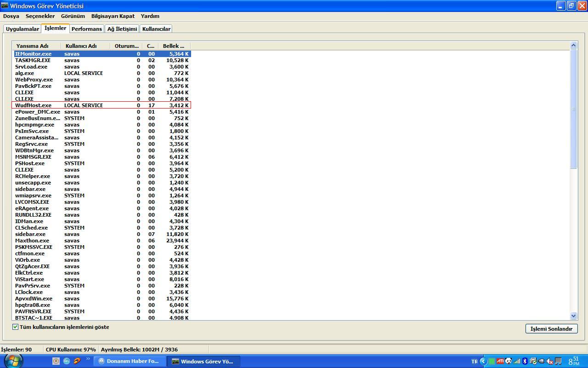Open the Bilgisayarı Kapat menu
The width and height of the screenshot is (588, 368).
coord(113,16)
